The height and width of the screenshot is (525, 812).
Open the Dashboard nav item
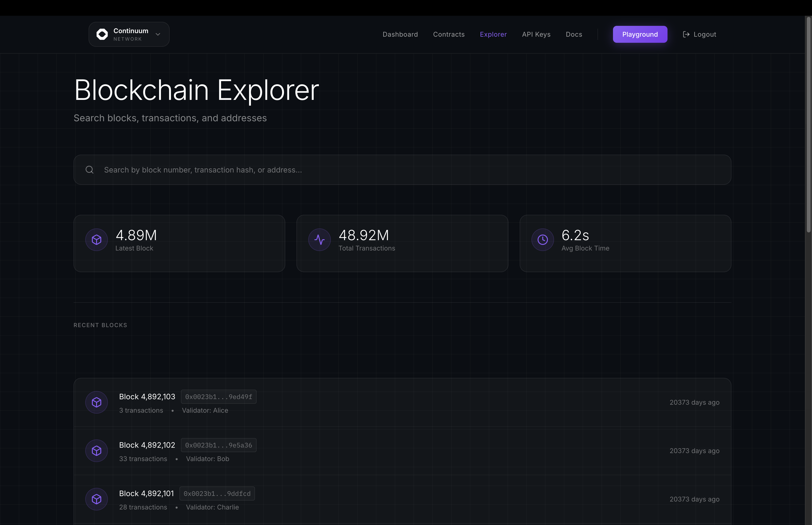coord(400,35)
